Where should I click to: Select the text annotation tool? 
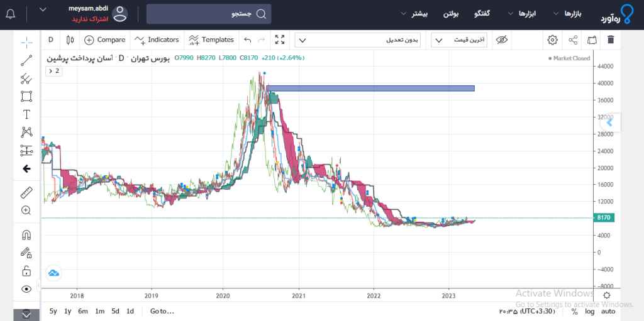26,114
